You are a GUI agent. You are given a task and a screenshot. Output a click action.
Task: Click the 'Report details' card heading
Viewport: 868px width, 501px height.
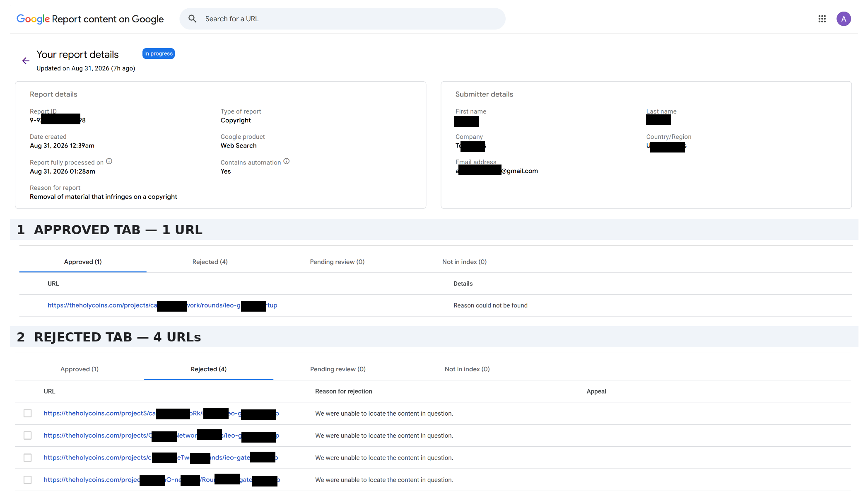53,94
